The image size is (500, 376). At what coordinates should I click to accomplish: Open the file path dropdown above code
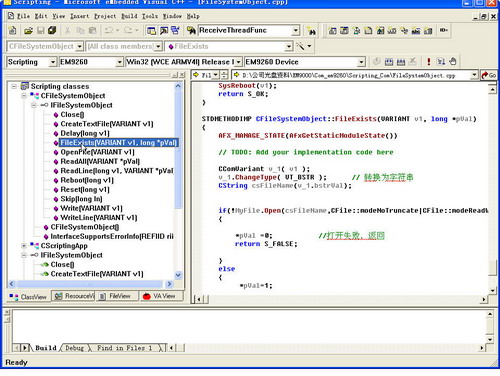474,75
